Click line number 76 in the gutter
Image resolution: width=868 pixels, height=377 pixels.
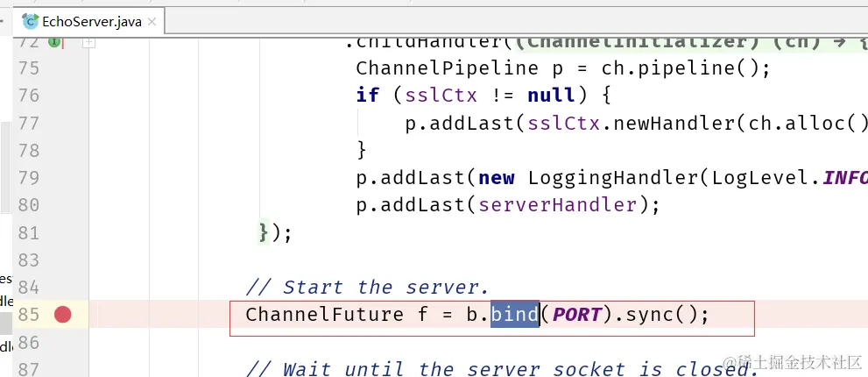pos(28,96)
